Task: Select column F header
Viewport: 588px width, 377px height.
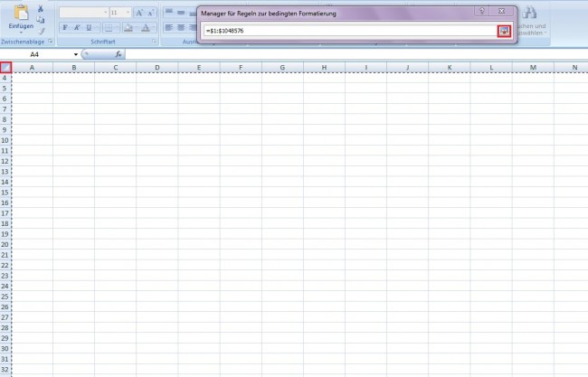Action: [241, 68]
